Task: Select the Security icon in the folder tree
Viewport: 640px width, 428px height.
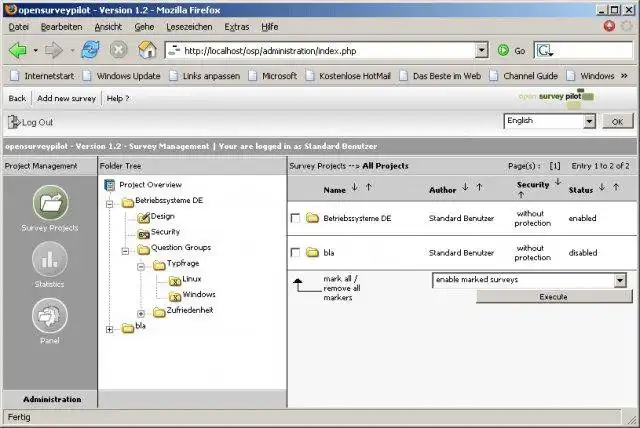Action: coord(144,234)
